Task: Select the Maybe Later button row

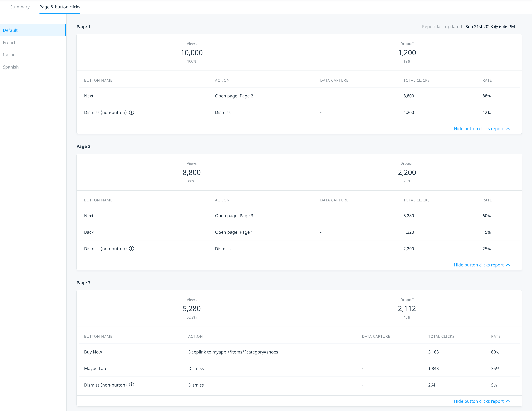Action: click(x=299, y=368)
